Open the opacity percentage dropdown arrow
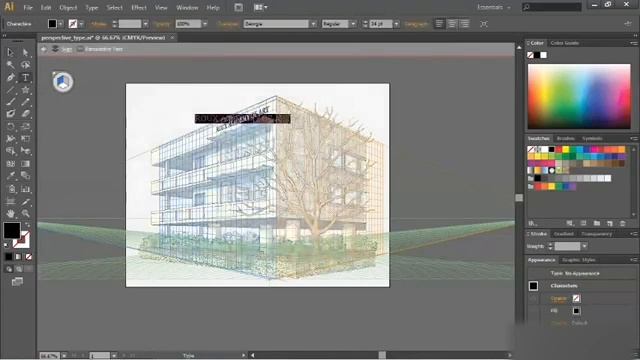Image resolution: width=640 pixels, height=360 pixels. point(205,24)
